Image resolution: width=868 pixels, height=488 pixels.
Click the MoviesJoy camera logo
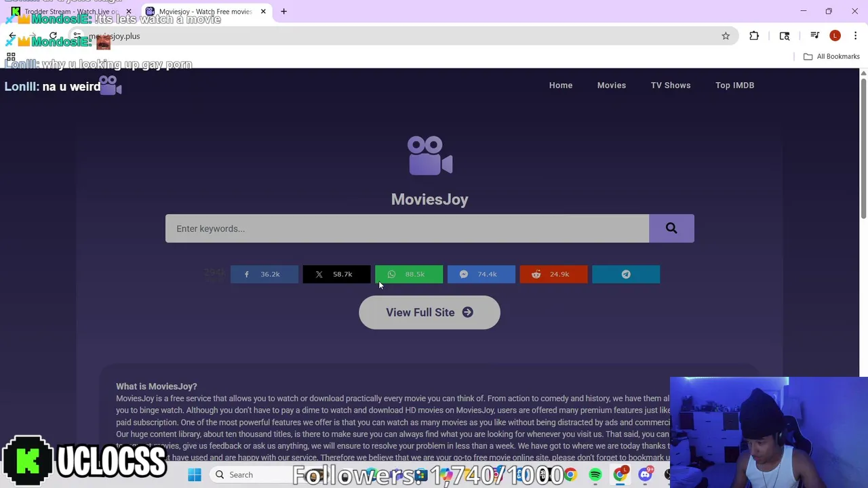pyautogui.click(x=430, y=156)
